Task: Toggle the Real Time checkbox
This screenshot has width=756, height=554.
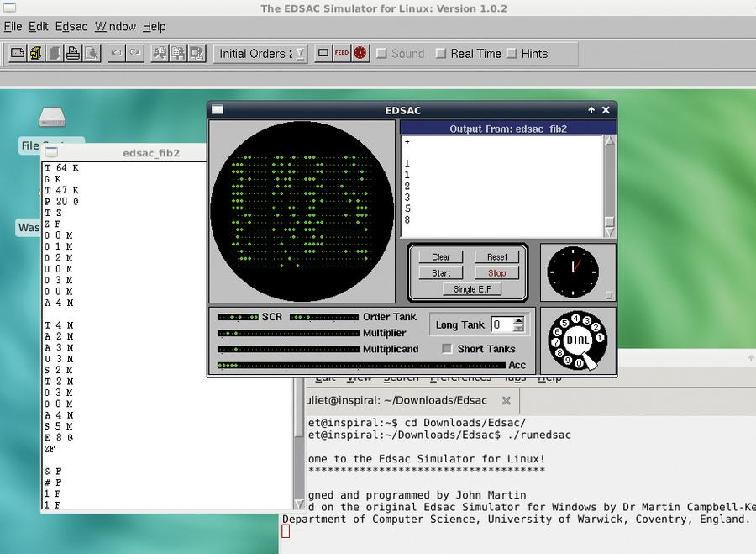Action: pos(441,54)
